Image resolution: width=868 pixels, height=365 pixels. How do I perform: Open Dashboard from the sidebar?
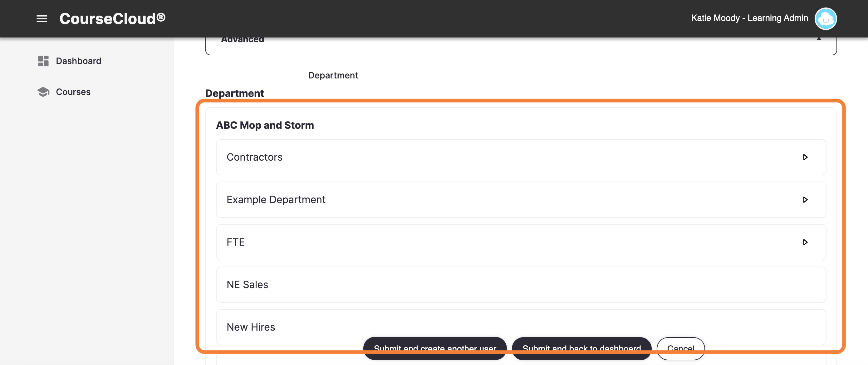(x=78, y=61)
